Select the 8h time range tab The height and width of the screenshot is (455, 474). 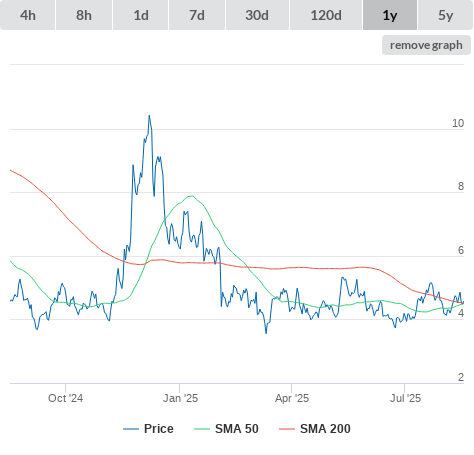coord(84,15)
